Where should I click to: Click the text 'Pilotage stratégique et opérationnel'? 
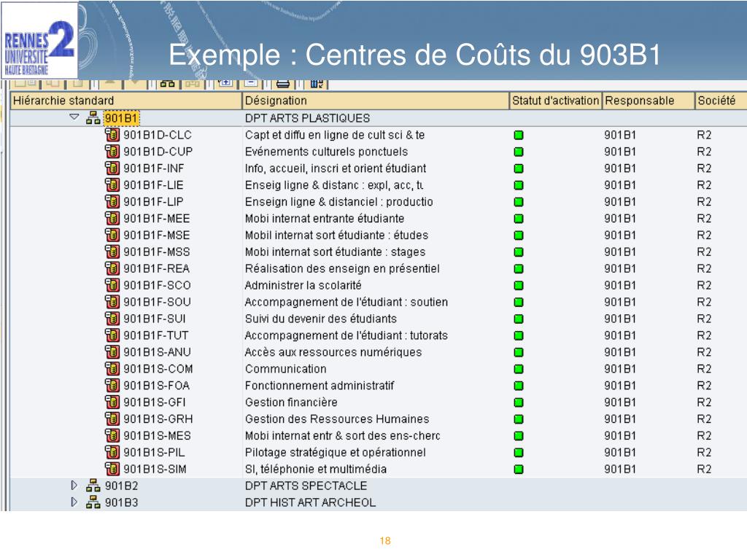pos(336,452)
